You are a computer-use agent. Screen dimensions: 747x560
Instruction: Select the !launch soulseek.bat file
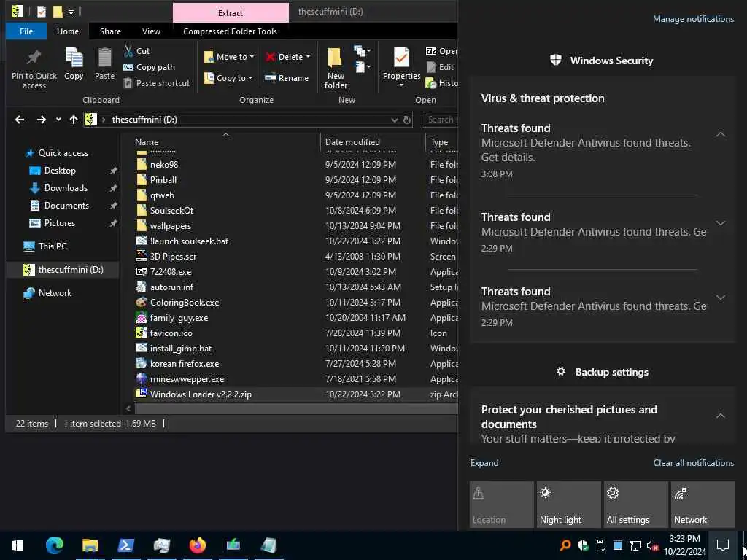point(189,241)
